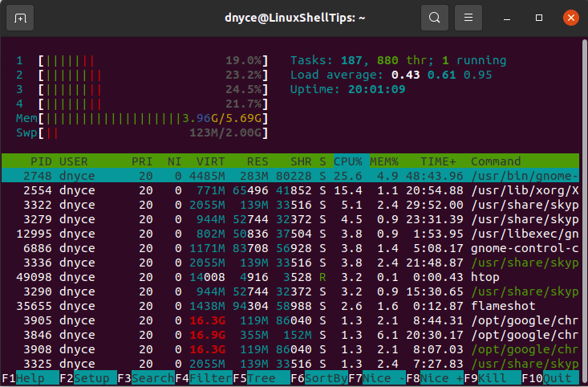This screenshot has width=588, height=387.
Task: Click F8 Nice + to raise niceness
Action: pyautogui.click(x=435, y=378)
